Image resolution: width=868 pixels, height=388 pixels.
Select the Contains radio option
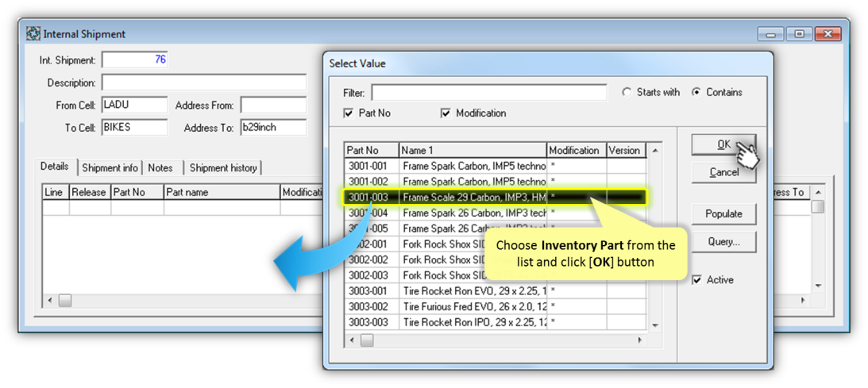pyautogui.click(x=696, y=92)
